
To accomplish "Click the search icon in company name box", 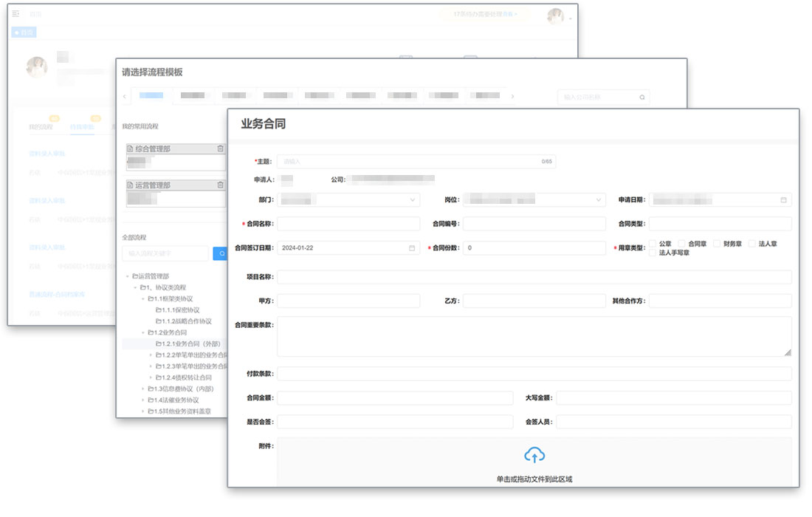I will (x=642, y=97).
